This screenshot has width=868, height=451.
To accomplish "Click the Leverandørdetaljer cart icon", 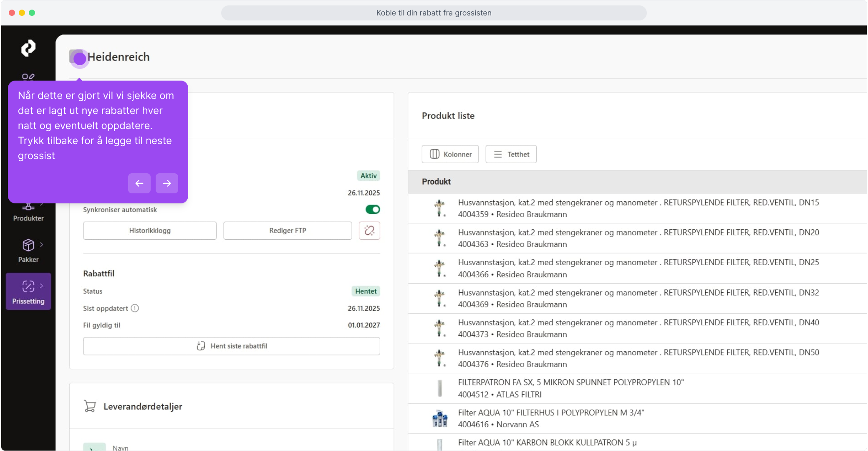I will 90,406.
